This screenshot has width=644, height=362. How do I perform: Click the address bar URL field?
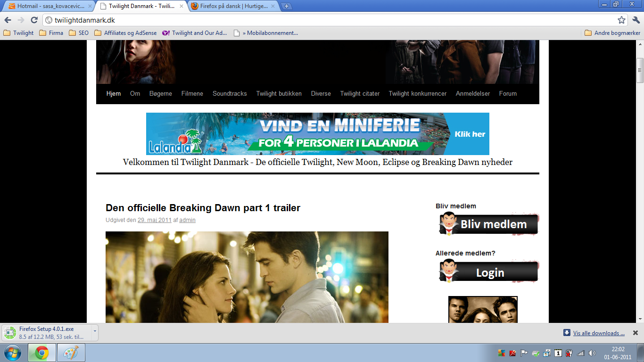(330, 20)
